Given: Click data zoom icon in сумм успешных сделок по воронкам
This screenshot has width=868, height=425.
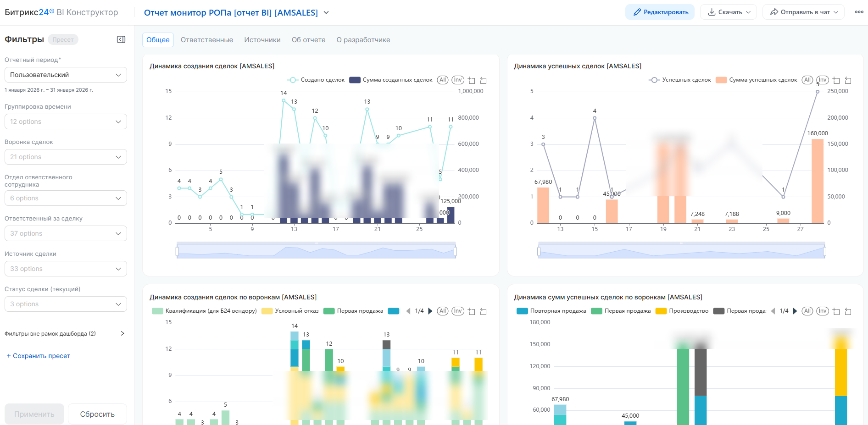Looking at the screenshot, I should [x=836, y=311].
